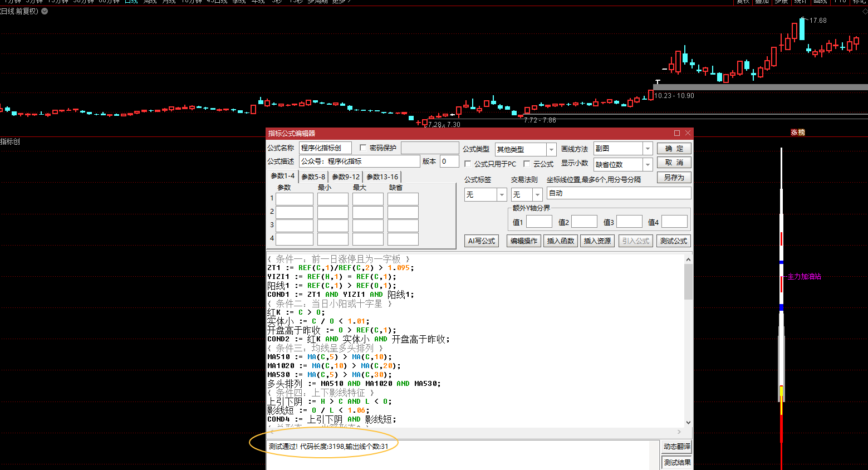Image resolution: width=868 pixels, height=470 pixels.
Task: Click the 主力加油站 marker on indicator chart
Action: point(804,277)
